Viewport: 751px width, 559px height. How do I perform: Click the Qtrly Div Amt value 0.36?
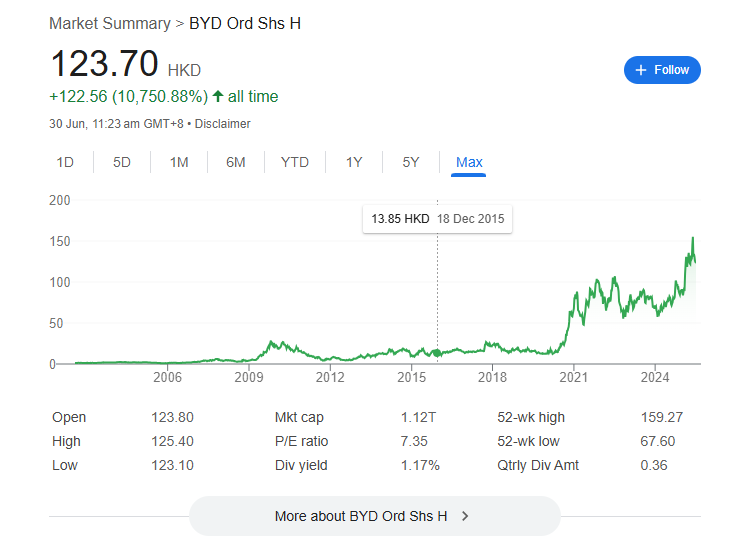point(654,465)
